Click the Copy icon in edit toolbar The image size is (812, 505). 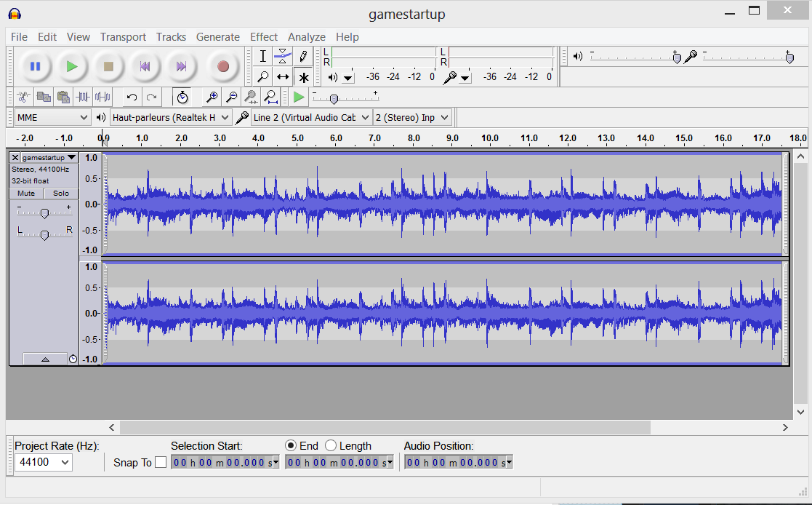44,97
